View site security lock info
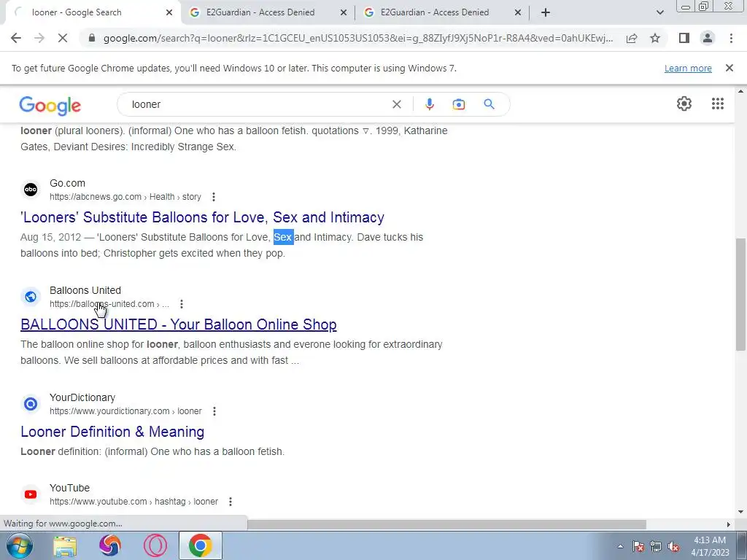The height and width of the screenshot is (560, 747). (92, 38)
